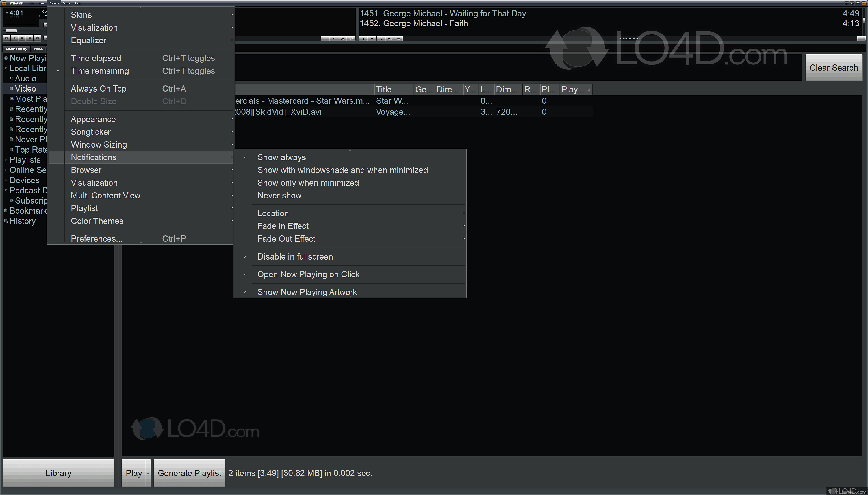Click the Library button
868x495 pixels.
click(58, 473)
